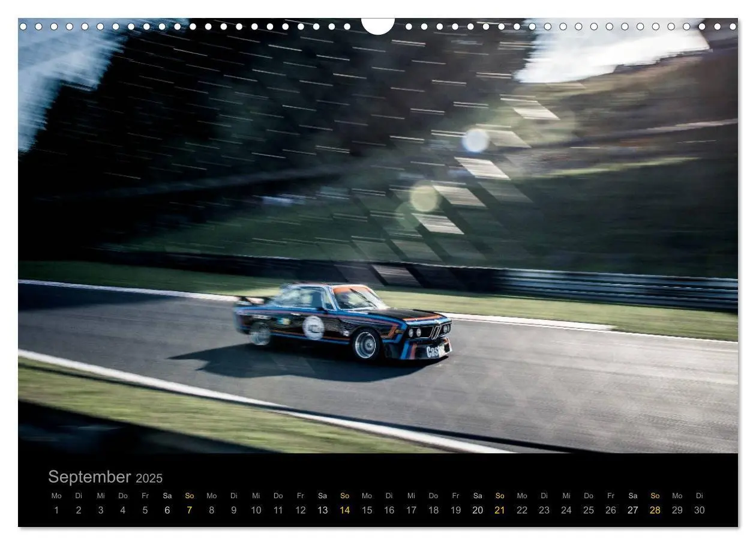
Task: Select day 2 in the calendar row
Action: [x=79, y=510]
